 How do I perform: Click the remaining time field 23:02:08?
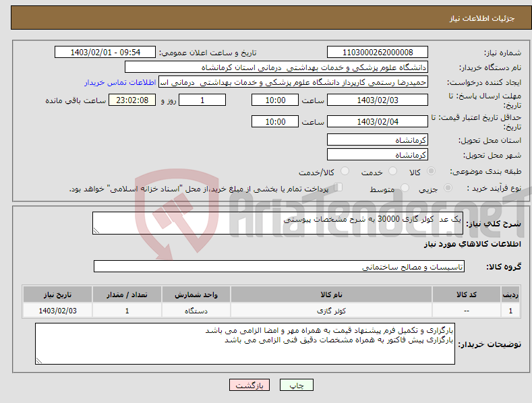(x=132, y=100)
